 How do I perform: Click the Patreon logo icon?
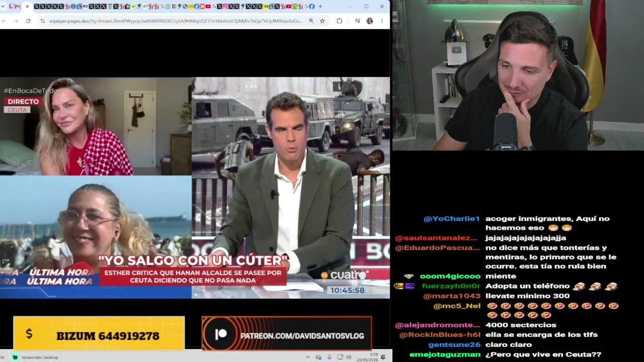[220, 334]
